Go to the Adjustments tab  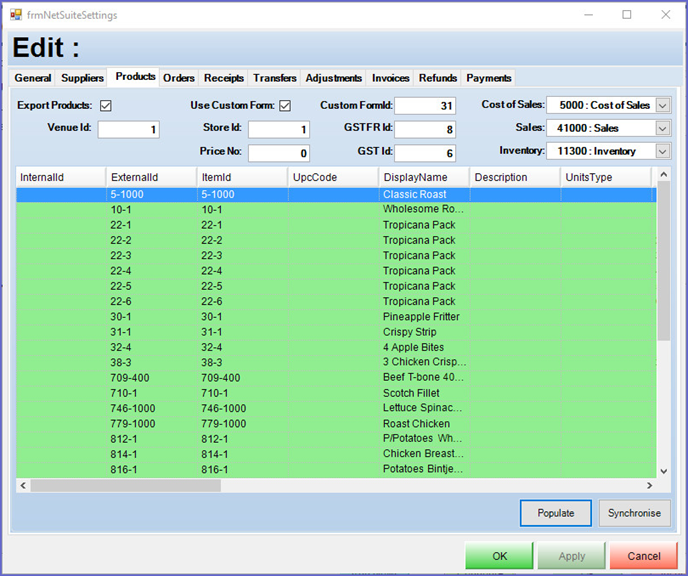[334, 78]
